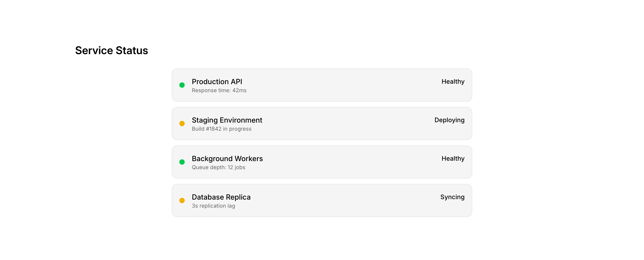Click the green dot beside Background Workers
The width and height of the screenshot is (644, 260).
[x=182, y=162]
